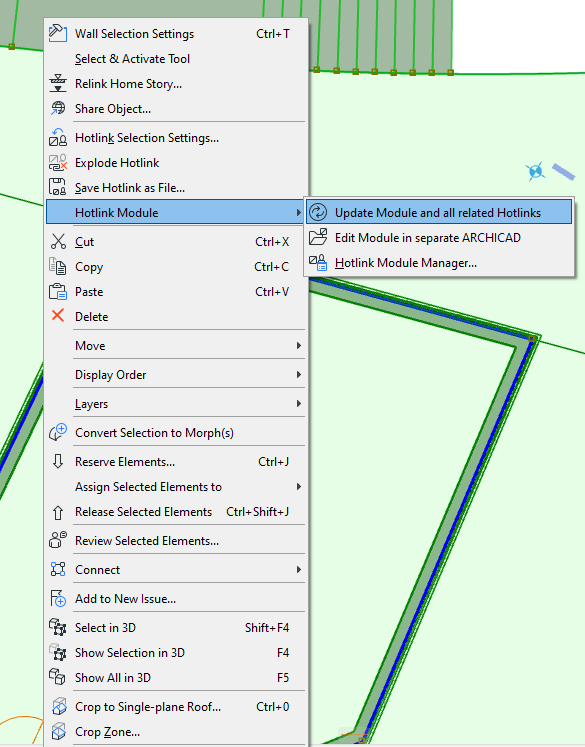Screen dimensions: 585x747
Task: Open the Connect submenu arrow
Action: (299, 569)
